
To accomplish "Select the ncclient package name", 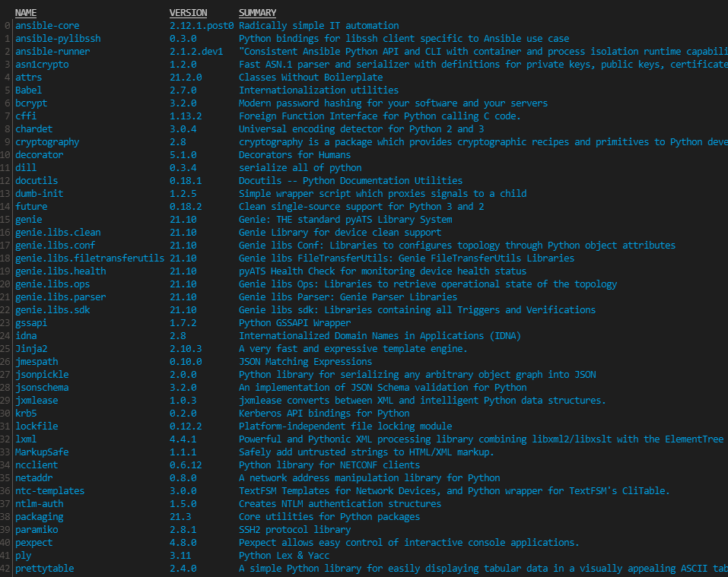I will [x=37, y=465].
